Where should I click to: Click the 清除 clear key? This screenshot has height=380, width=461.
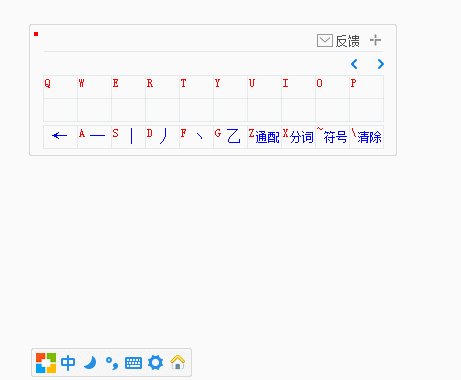366,137
